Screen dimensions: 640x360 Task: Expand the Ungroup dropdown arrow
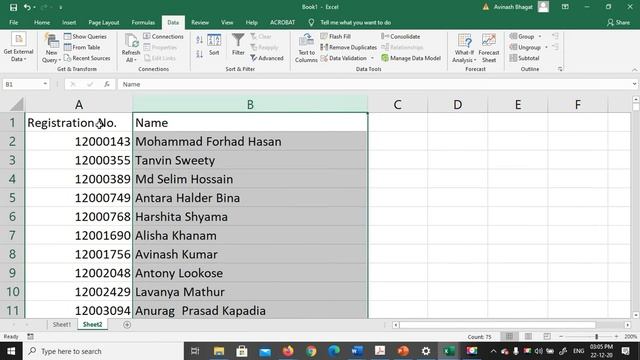click(x=547, y=47)
